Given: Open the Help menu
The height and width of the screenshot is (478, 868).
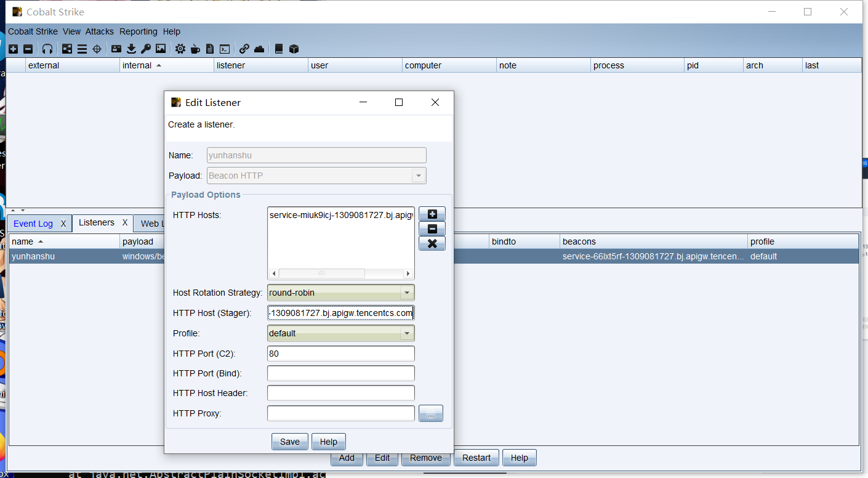Looking at the screenshot, I should 172,31.
